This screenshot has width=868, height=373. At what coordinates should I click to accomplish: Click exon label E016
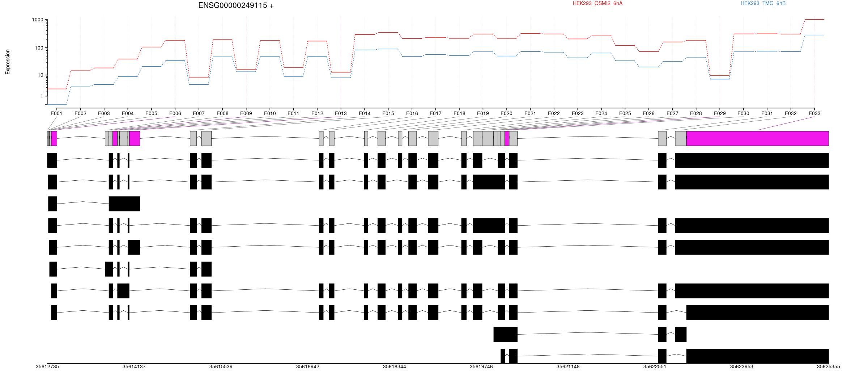point(412,113)
